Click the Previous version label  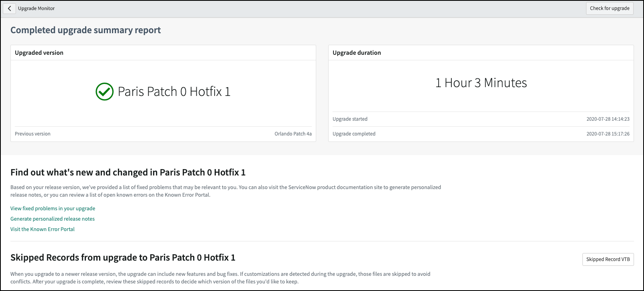coord(33,134)
